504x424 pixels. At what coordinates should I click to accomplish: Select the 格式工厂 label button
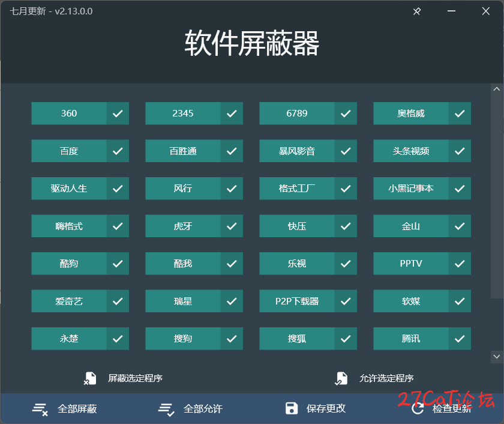297,189
